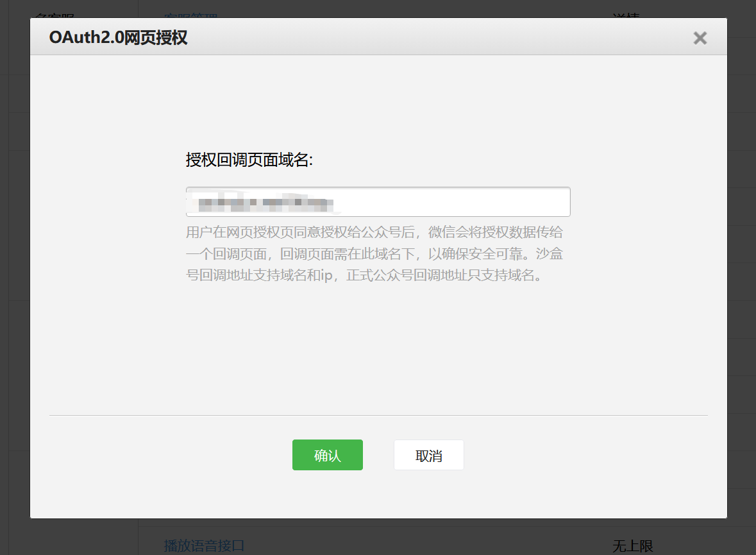This screenshot has height=555, width=756.
Task: Click the dialog header bar
Action: click(x=385, y=38)
